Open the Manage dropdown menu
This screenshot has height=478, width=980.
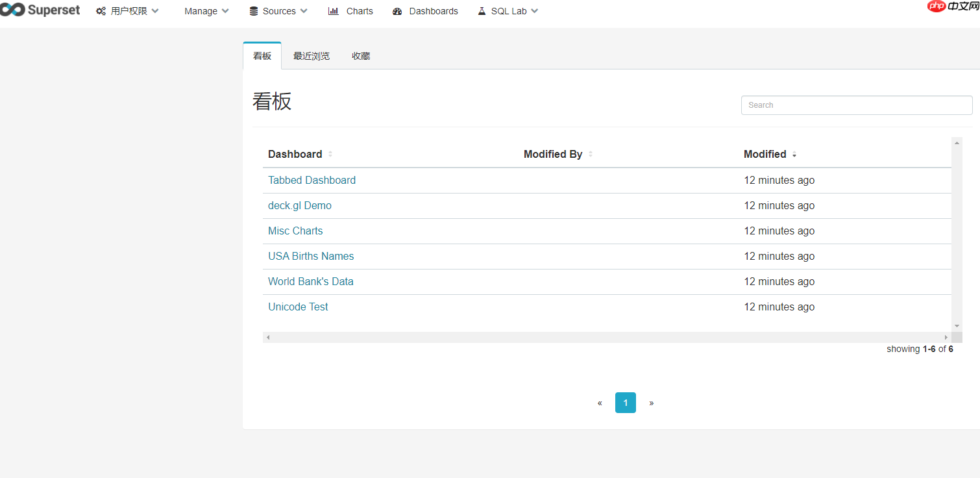(x=206, y=11)
